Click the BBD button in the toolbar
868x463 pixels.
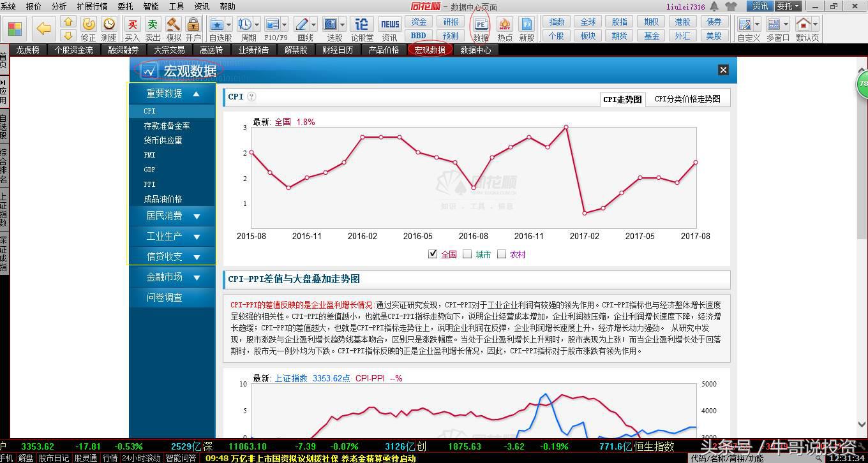pos(417,36)
